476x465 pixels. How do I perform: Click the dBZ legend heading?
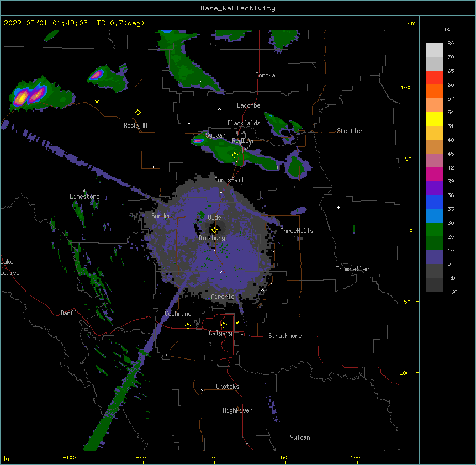click(x=447, y=29)
